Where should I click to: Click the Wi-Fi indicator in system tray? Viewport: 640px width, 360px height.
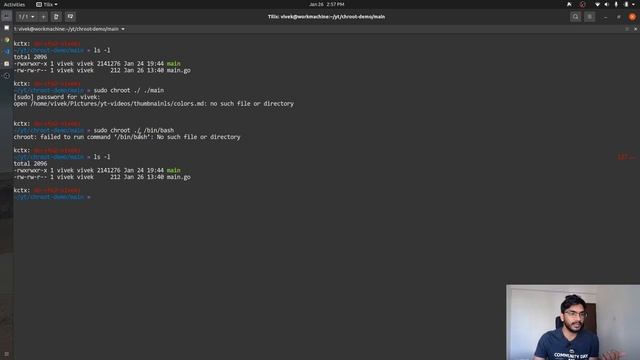click(x=598, y=4)
